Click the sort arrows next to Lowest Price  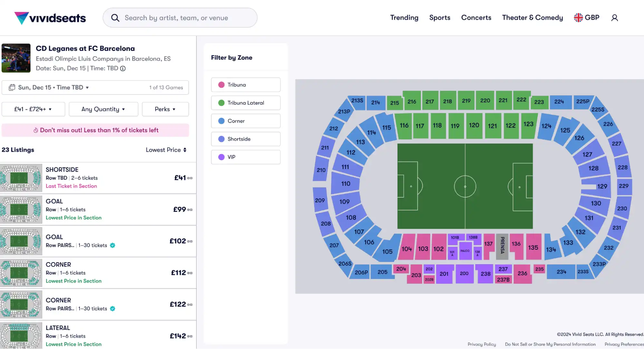point(185,150)
